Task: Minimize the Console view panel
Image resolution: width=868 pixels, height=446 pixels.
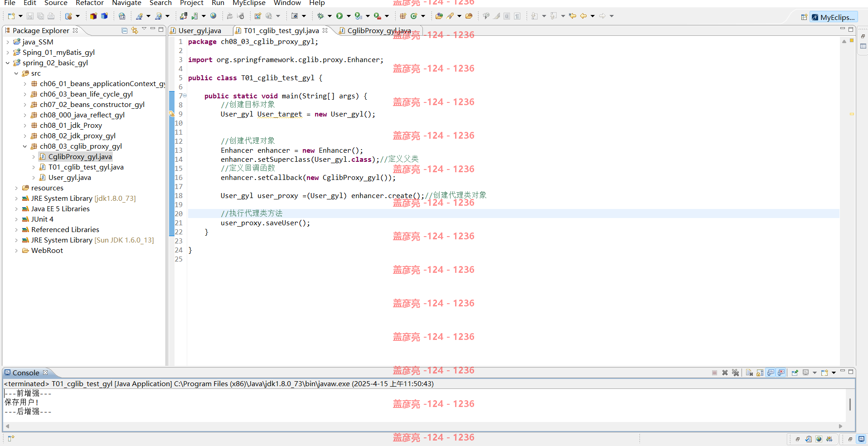Action: tap(842, 371)
